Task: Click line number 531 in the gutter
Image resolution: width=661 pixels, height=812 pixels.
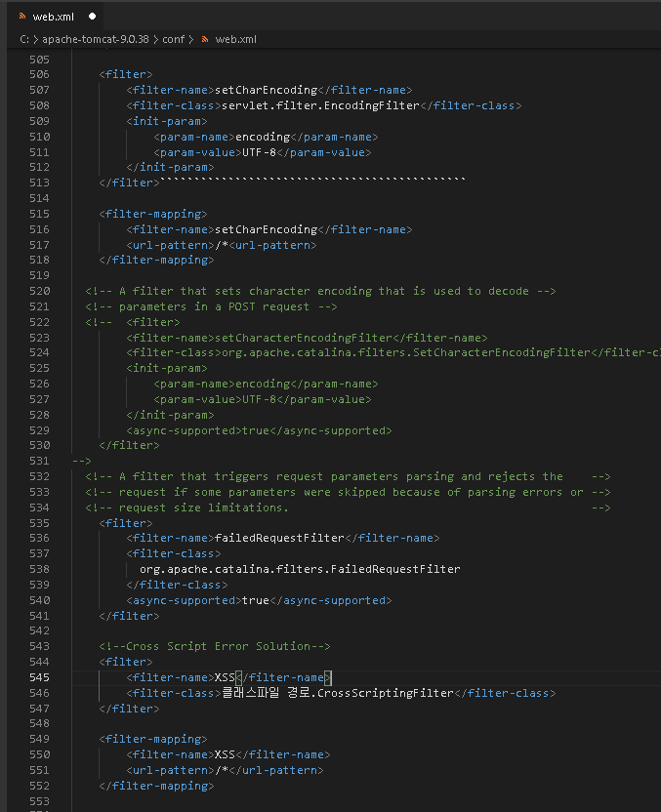Action: (39, 461)
